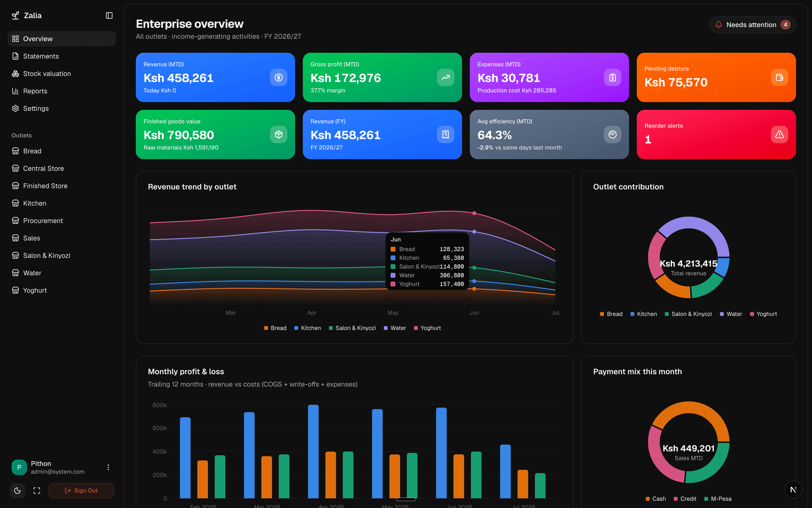Screen dimensions: 812x508
Task: Select the Yoghurt outlet
Action: pyautogui.click(x=62, y=290)
